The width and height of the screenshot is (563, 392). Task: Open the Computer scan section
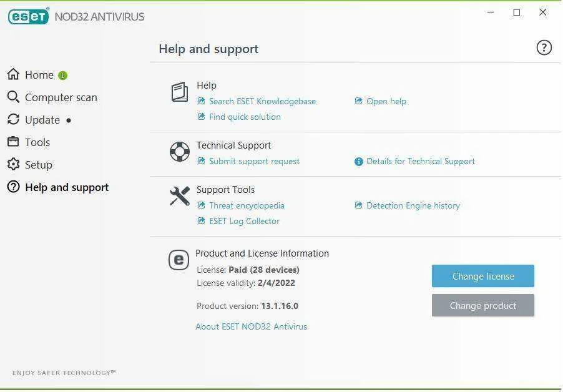coord(61,97)
